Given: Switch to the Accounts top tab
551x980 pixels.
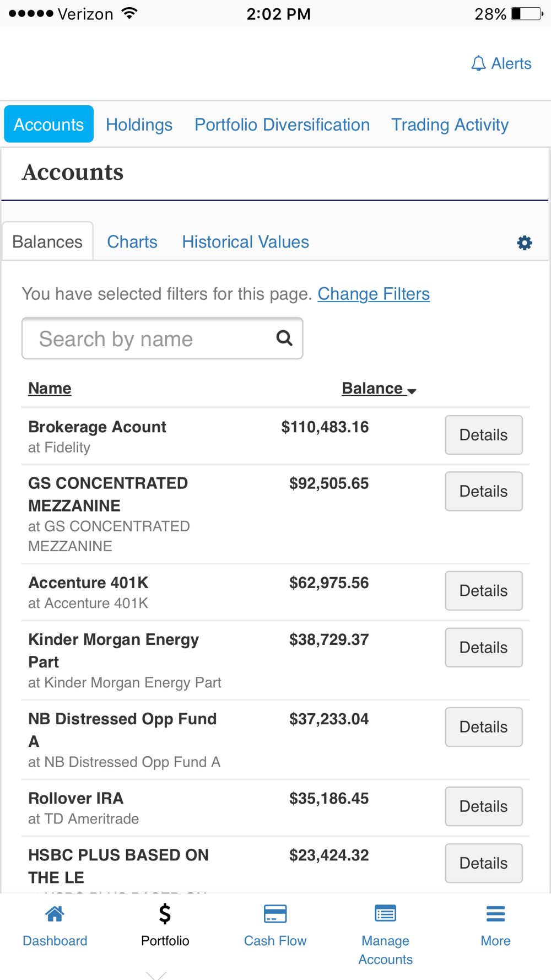Looking at the screenshot, I should coord(48,124).
